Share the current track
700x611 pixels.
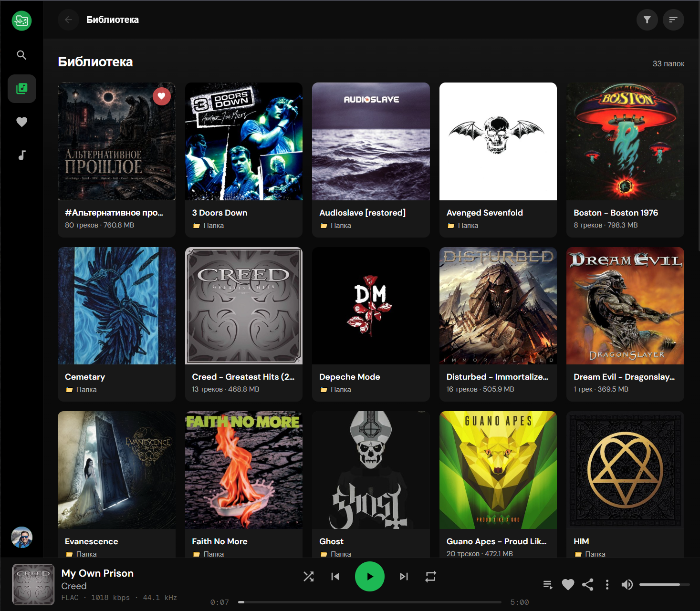[x=588, y=584]
